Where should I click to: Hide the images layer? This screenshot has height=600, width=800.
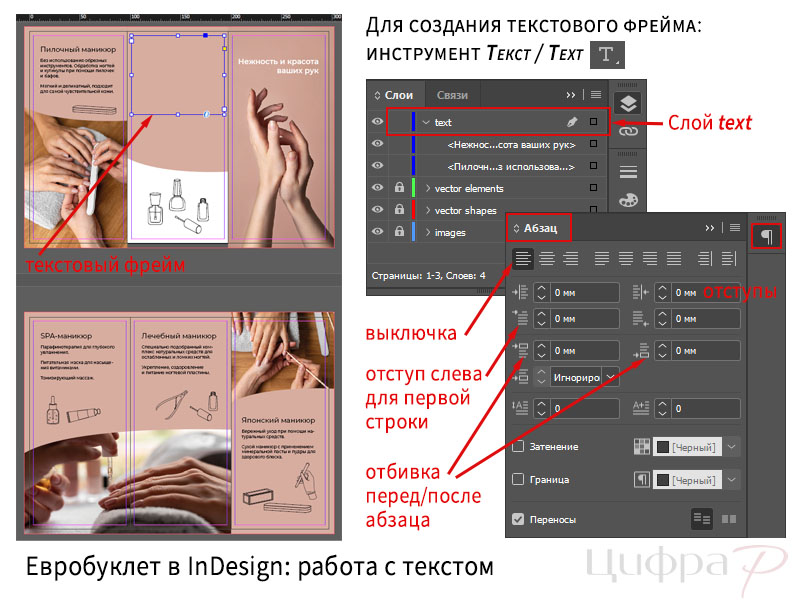point(377,231)
